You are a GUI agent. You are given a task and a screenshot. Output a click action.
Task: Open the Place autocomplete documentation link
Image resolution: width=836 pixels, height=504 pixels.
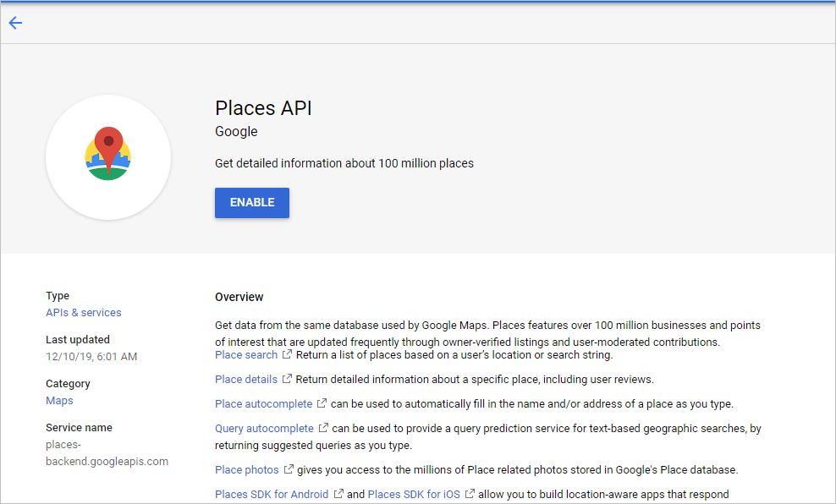262,403
